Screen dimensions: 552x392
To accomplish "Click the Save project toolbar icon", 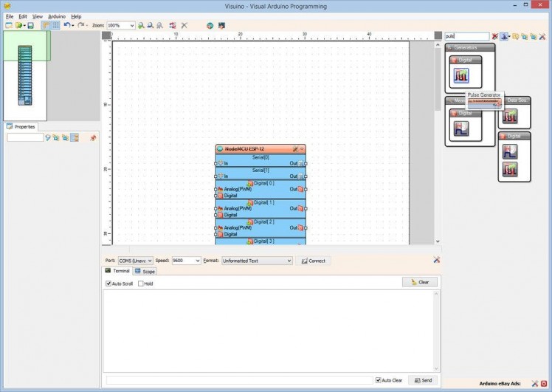I will (30, 25).
